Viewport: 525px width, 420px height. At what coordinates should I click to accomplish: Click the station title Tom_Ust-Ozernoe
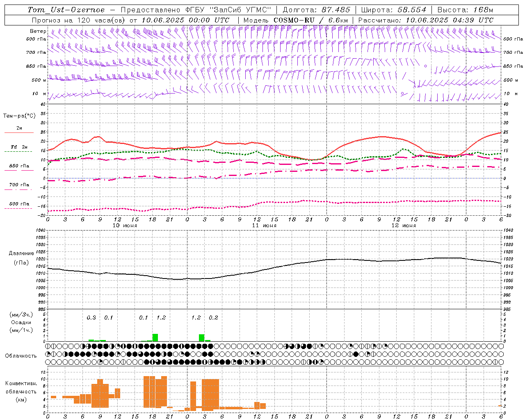point(66,10)
